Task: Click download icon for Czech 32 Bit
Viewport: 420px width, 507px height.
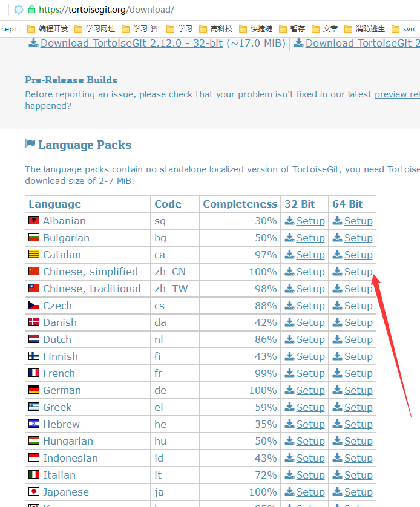Action: click(x=289, y=306)
